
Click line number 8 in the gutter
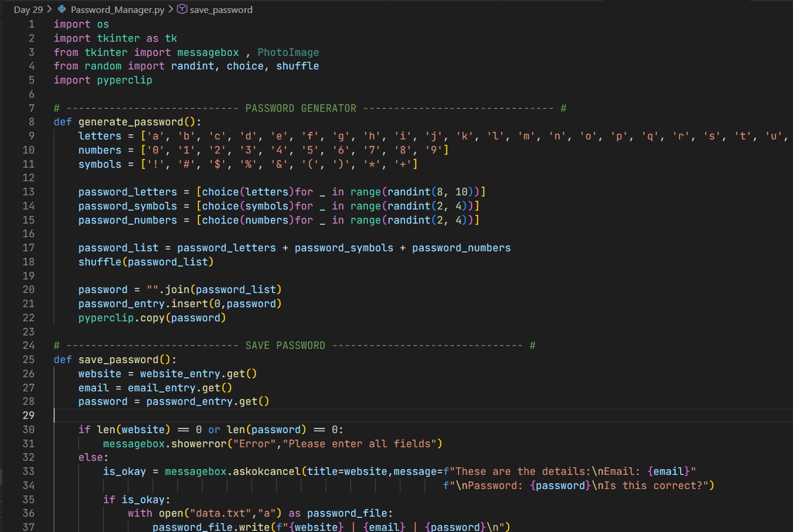coord(32,122)
